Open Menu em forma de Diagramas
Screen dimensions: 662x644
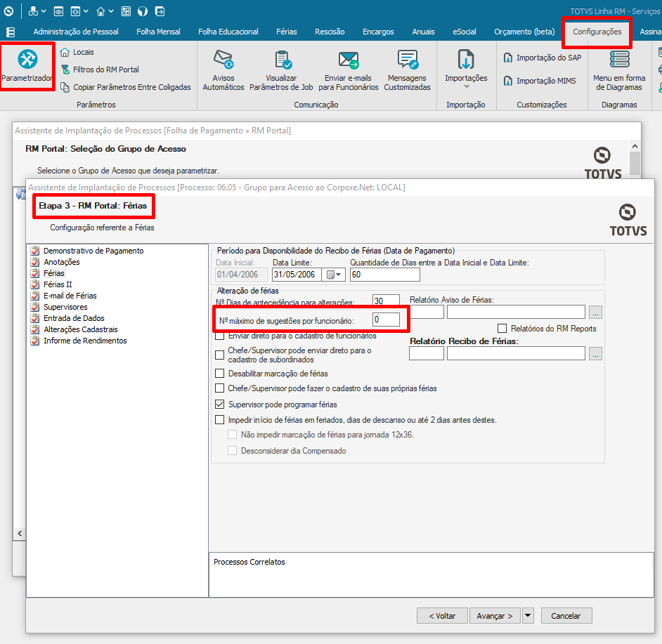[x=619, y=70]
